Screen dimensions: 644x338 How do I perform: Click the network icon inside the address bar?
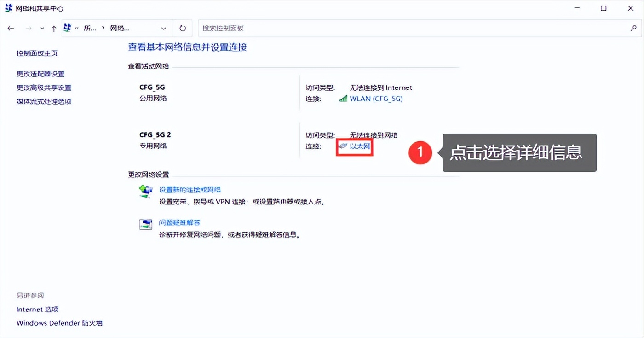pos(67,28)
